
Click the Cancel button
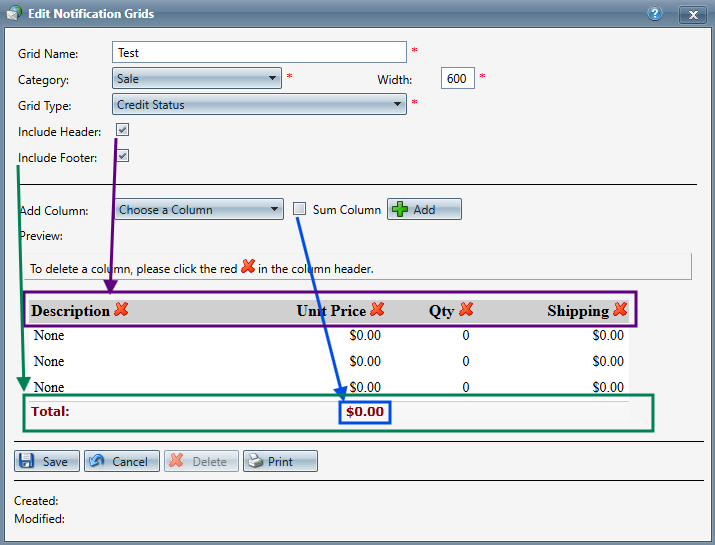pos(122,461)
